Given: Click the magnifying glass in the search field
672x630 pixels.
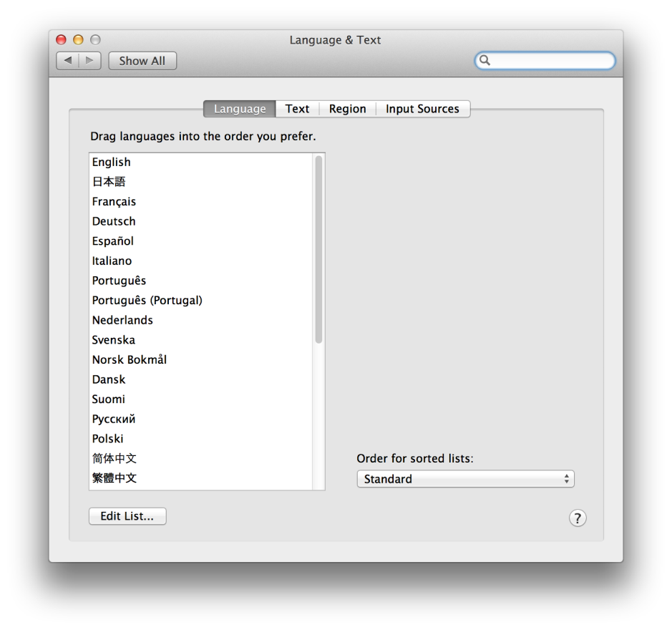Looking at the screenshot, I should pyautogui.click(x=486, y=61).
